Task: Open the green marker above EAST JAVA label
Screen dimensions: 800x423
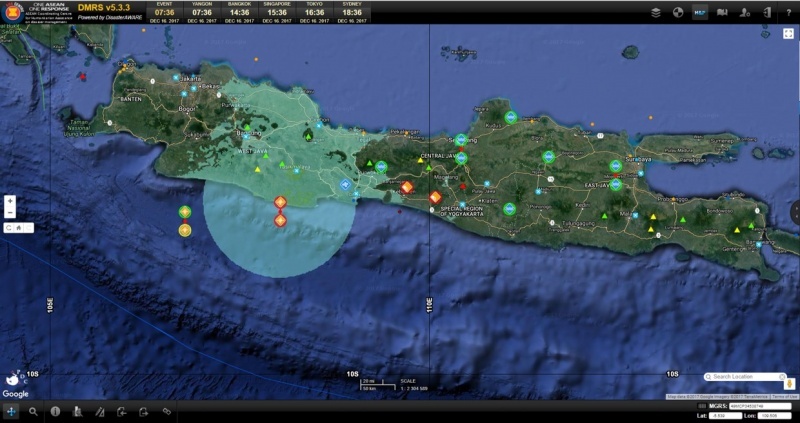Action: (x=616, y=184)
